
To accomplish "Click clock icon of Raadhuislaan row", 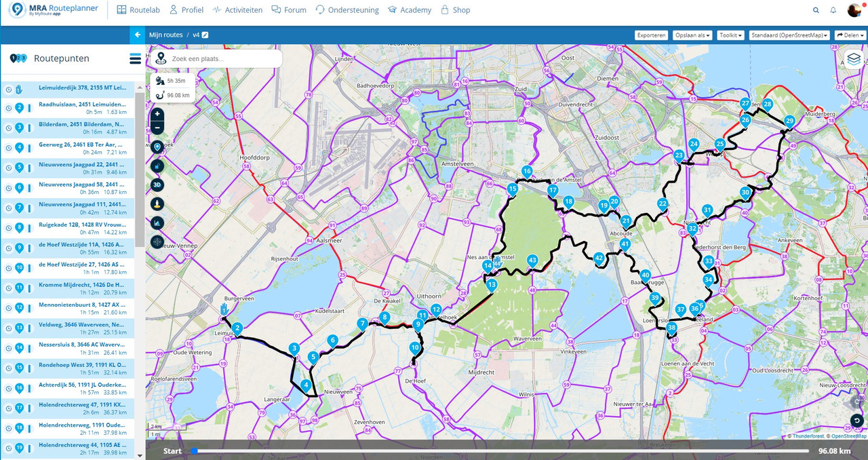I will [8, 108].
